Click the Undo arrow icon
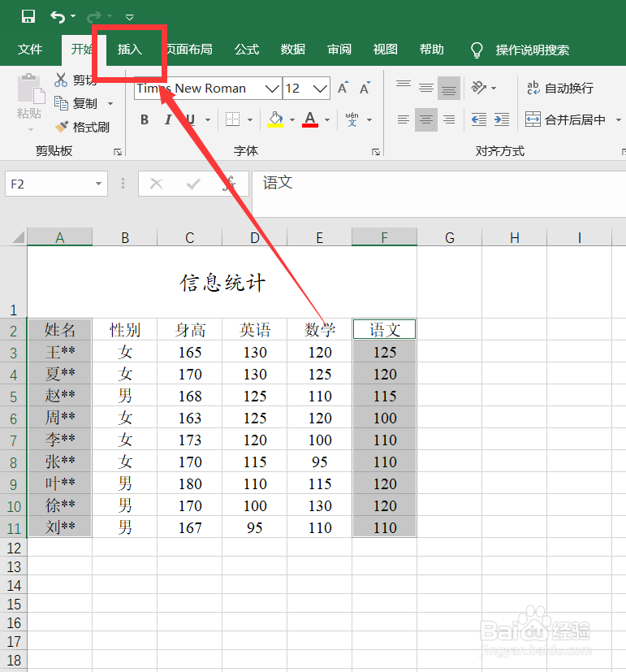 [x=58, y=17]
